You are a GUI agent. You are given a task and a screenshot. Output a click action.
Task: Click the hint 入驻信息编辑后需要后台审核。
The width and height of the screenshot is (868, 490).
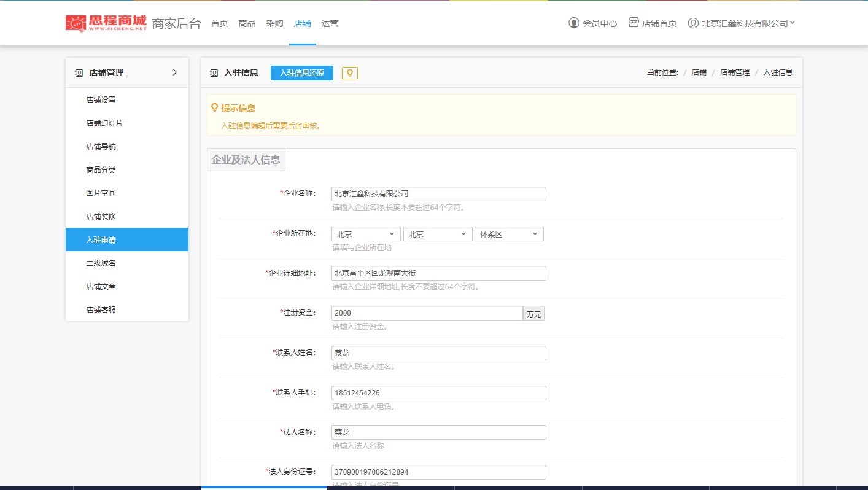(x=272, y=125)
